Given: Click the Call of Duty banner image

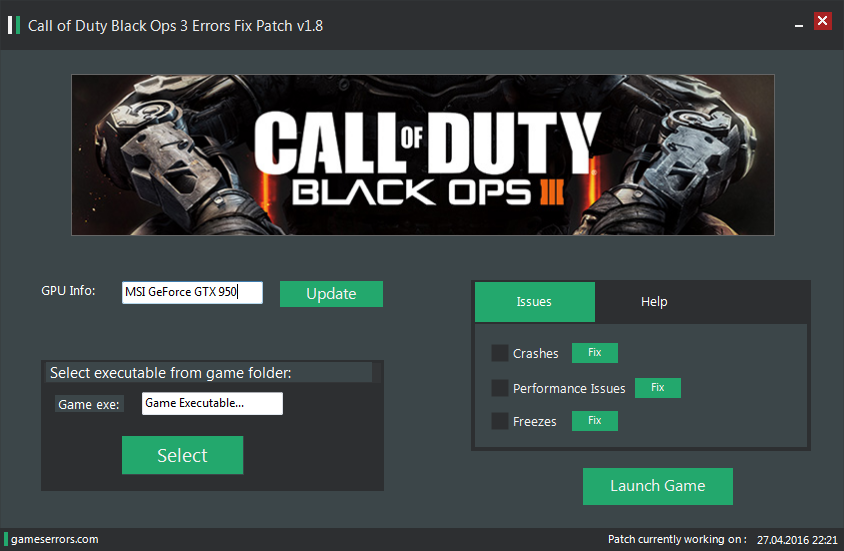Looking at the screenshot, I should (423, 155).
